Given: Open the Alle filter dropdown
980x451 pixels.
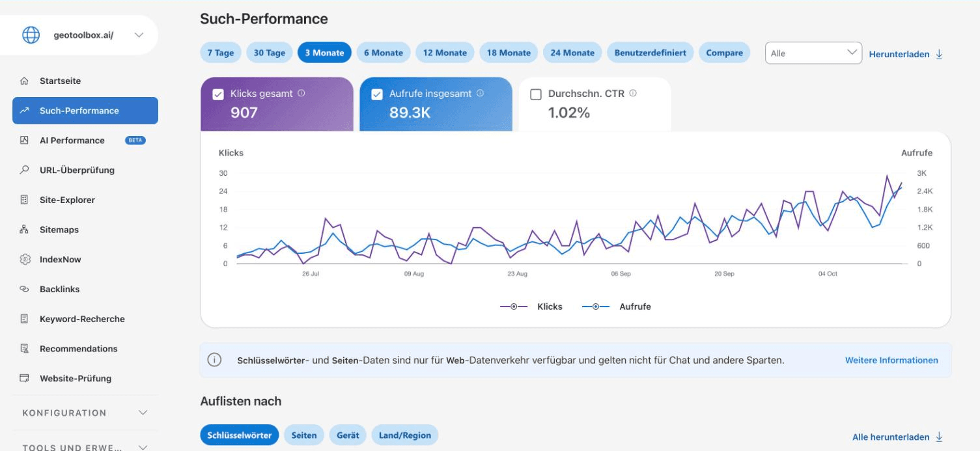Looking at the screenshot, I should point(813,53).
